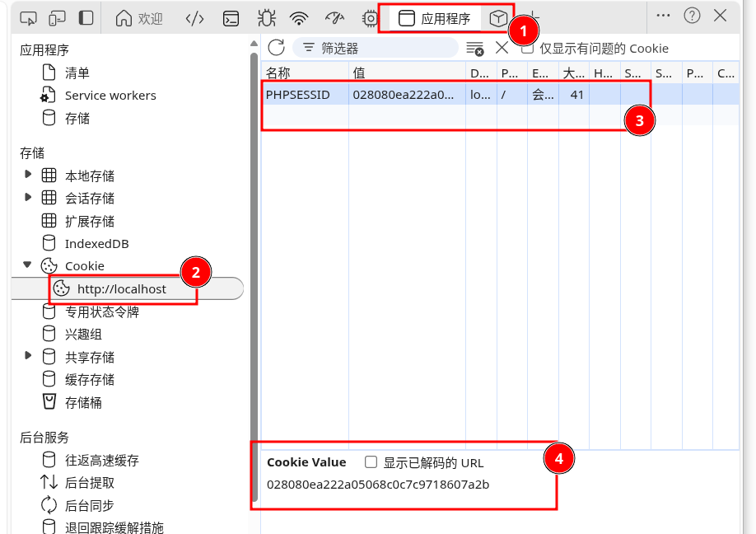Open Service workers in sidebar
Viewport: 756px width, 534px height.
110,96
